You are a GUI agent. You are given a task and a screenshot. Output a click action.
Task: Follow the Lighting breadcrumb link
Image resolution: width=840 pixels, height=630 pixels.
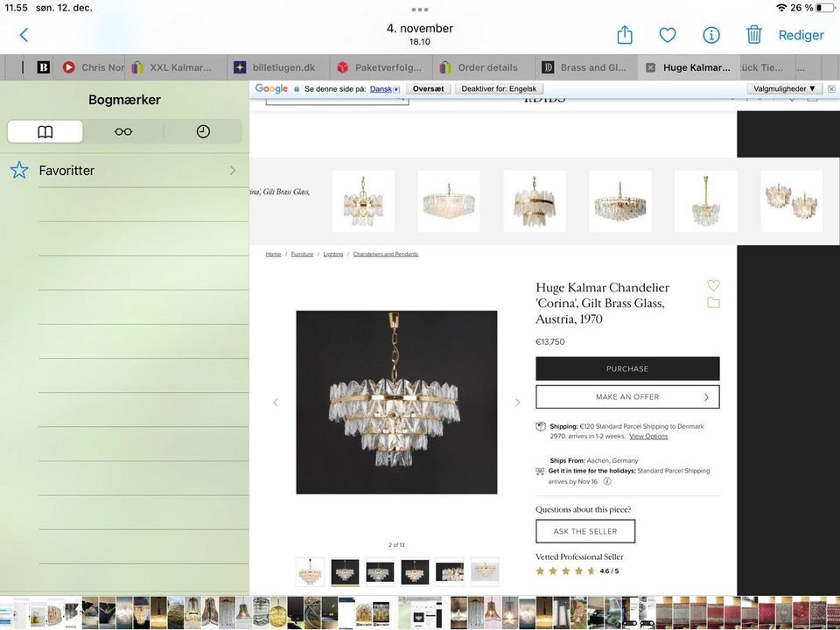click(333, 255)
